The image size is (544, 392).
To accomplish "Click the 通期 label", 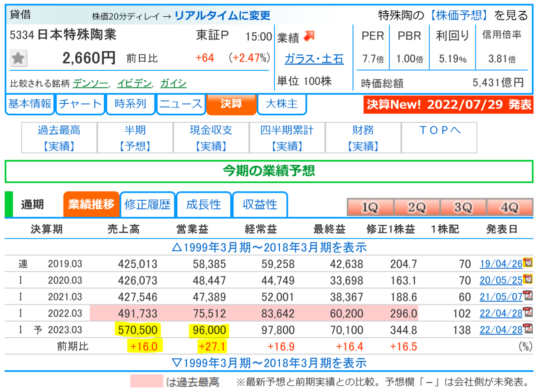I will point(32,204).
